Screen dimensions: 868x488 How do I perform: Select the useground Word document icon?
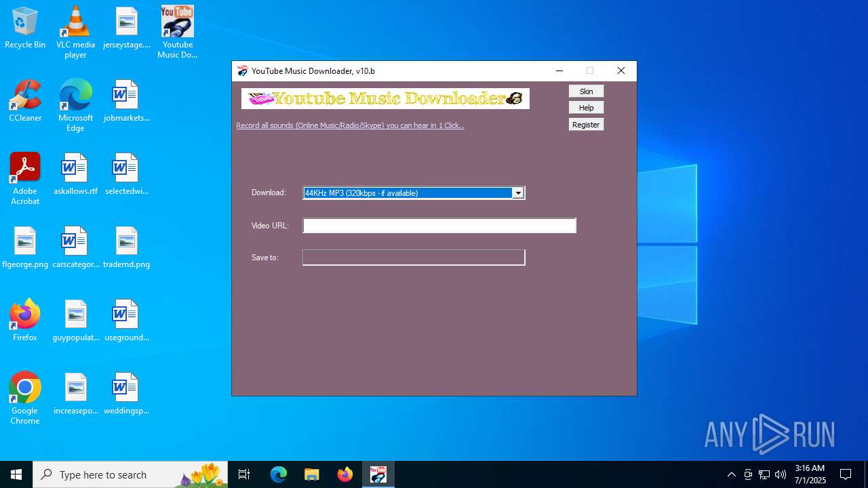coord(126,321)
